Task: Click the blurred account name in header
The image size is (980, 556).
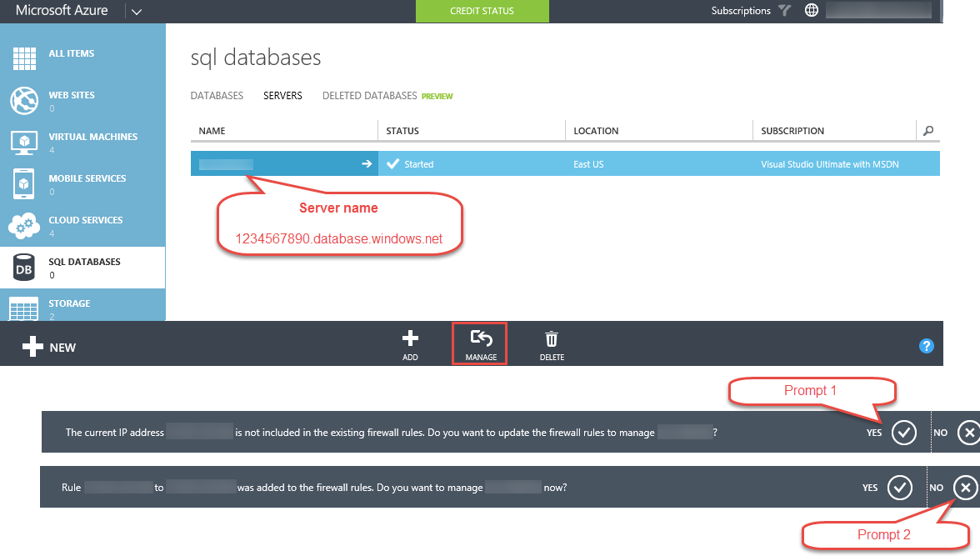Action: click(878, 10)
